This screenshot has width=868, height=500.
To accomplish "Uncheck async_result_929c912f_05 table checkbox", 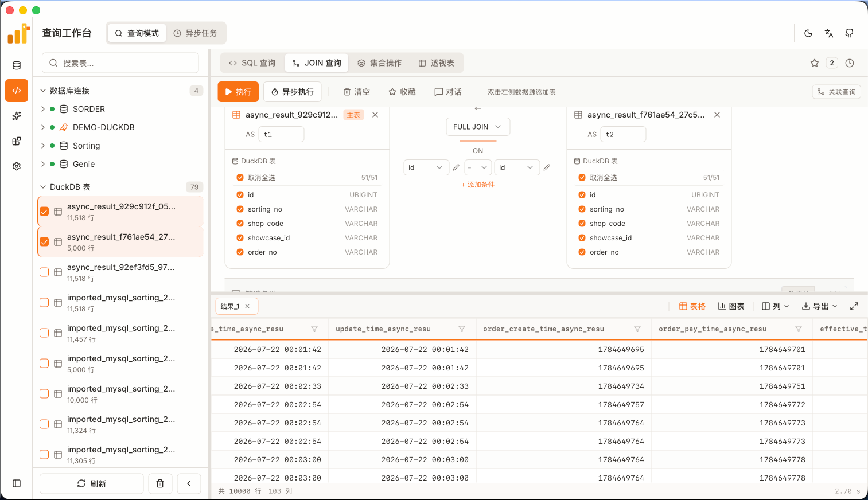I will pyautogui.click(x=44, y=211).
